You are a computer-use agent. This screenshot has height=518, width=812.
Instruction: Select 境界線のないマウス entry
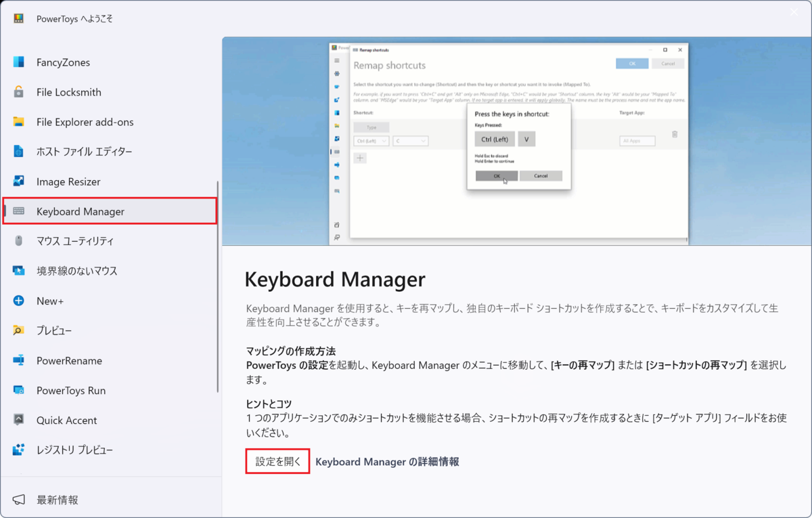110,271
